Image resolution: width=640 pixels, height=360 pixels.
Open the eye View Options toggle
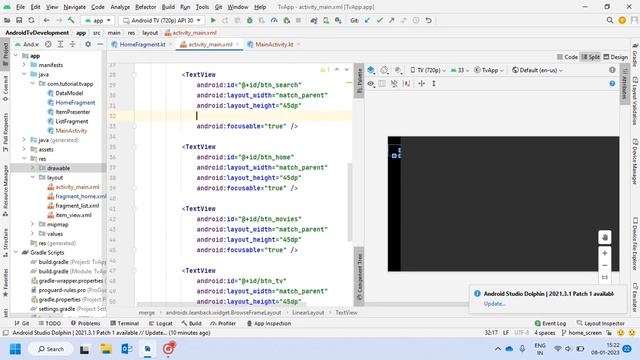(371, 83)
